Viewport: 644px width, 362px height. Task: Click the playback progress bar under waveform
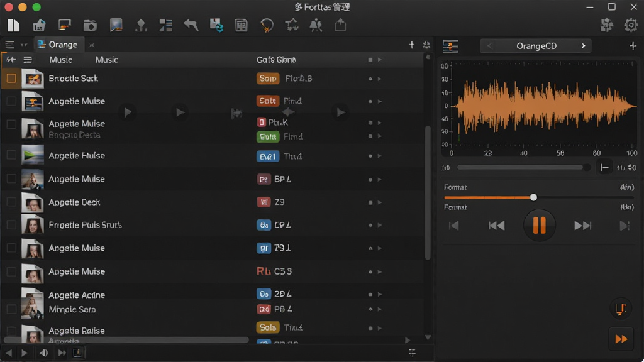click(524, 167)
